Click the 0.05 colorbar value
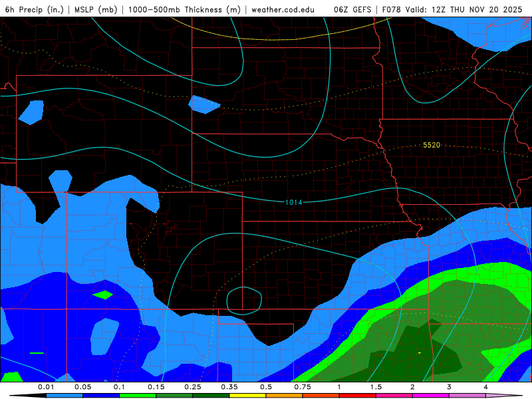This screenshot has width=532, height=399. coord(82,387)
